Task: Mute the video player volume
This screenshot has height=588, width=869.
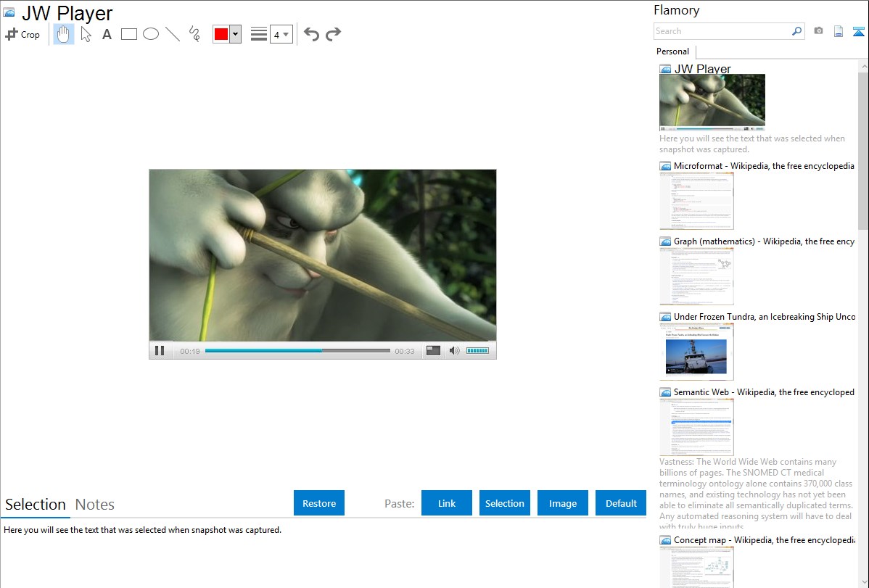Action: (455, 350)
